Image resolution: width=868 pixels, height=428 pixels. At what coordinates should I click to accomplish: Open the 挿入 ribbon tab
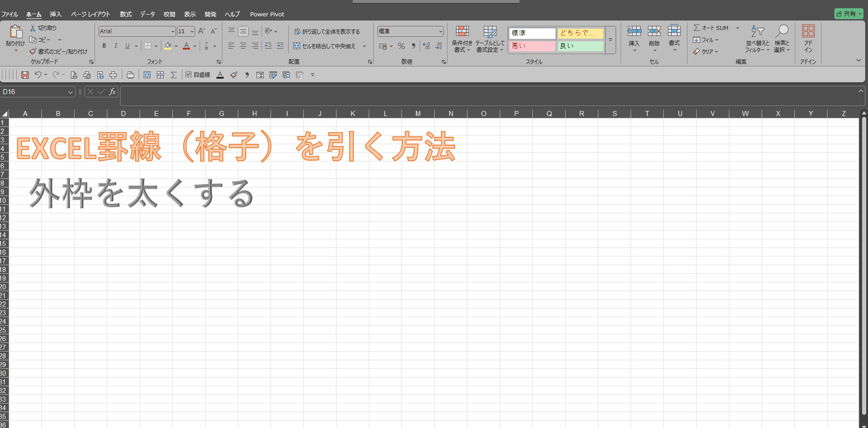click(55, 14)
